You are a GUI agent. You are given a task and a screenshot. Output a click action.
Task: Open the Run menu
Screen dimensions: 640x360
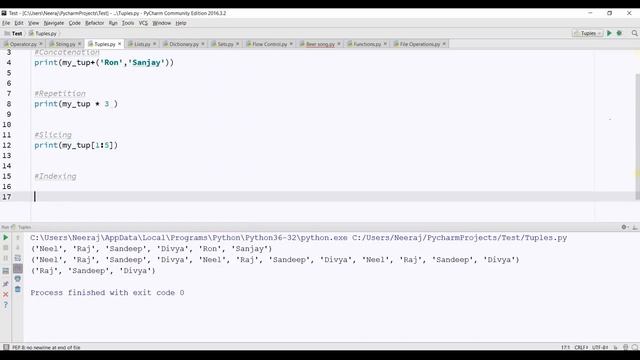click(x=113, y=23)
